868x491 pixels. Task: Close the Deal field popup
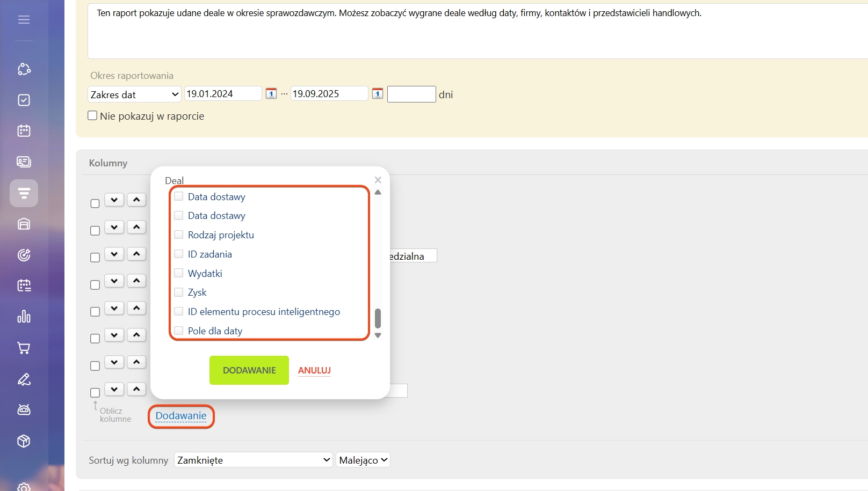378,180
